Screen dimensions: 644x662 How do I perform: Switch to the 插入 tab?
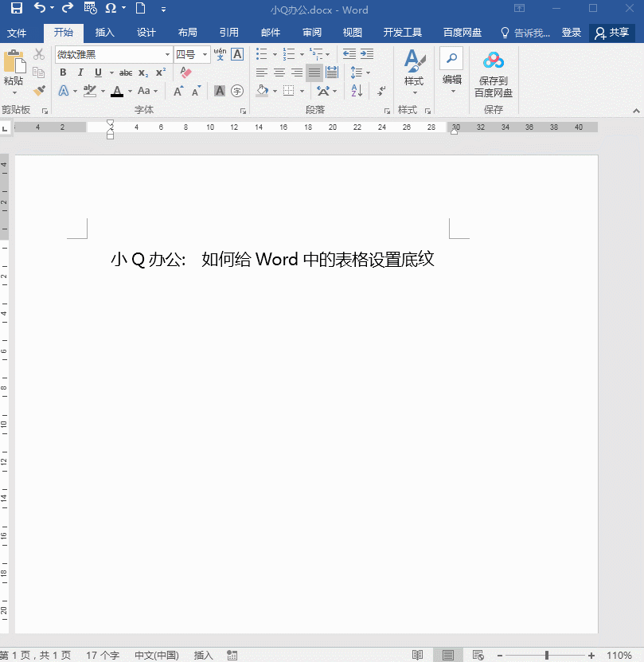pyautogui.click(x=104, y=33)
